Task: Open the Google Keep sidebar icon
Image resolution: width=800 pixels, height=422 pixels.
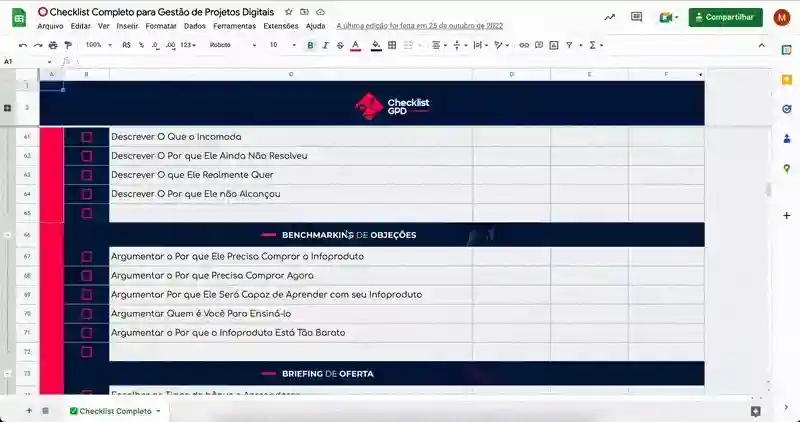Action: coord(786,78)
